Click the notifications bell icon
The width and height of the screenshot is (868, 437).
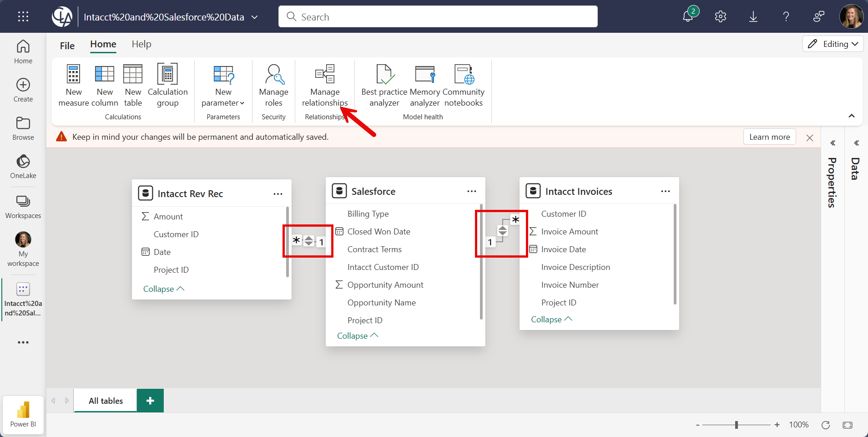pyautogui.click(x=688, y=17)
